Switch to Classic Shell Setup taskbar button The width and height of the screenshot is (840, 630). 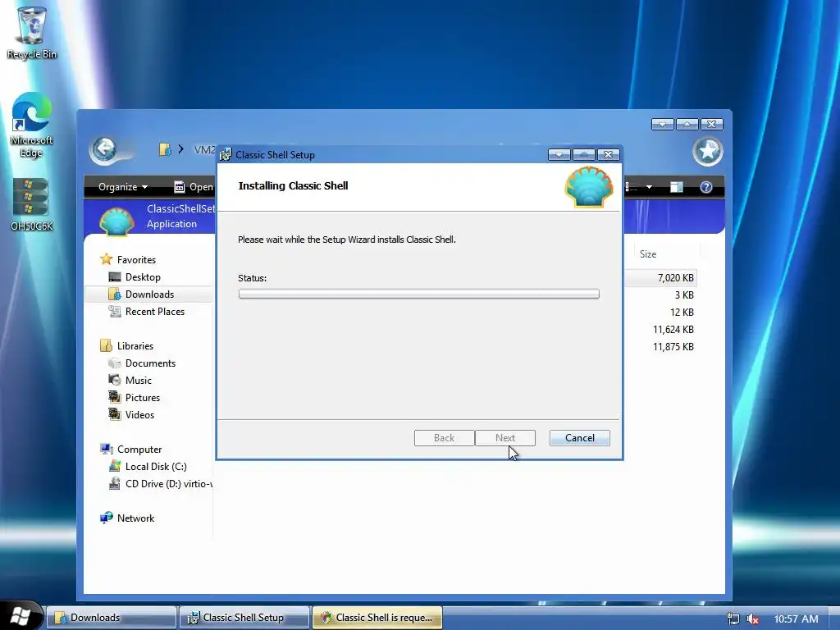[x=244, y=617]
